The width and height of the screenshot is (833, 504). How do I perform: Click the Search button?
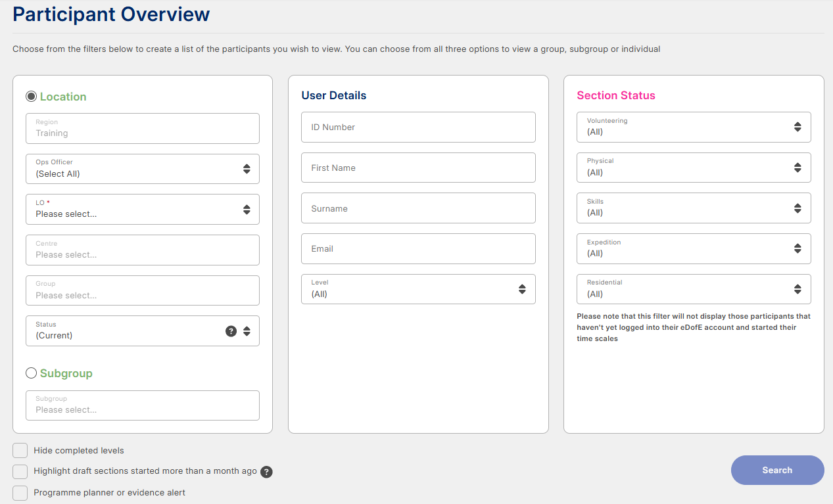(x=777, y=470)
